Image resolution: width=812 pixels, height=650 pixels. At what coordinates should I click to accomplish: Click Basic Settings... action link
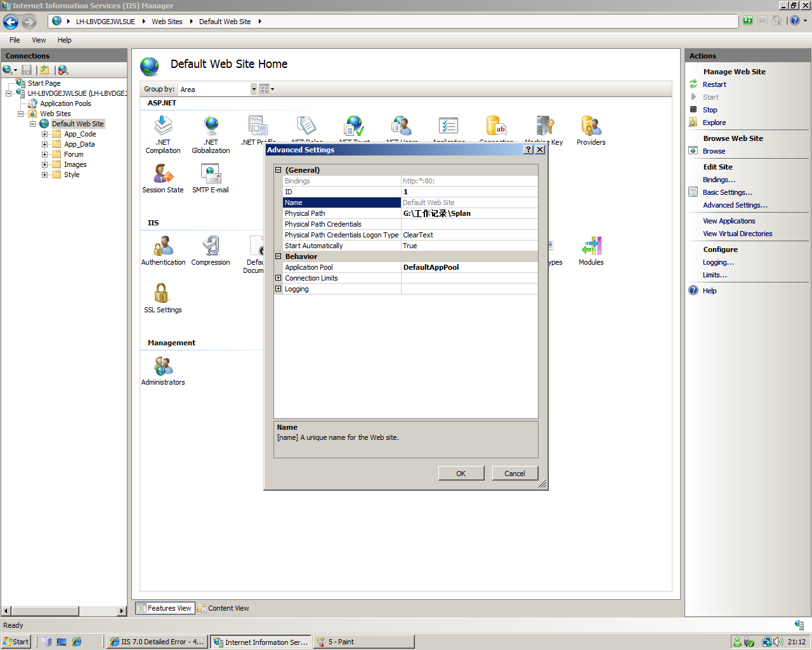click(727, 192)
